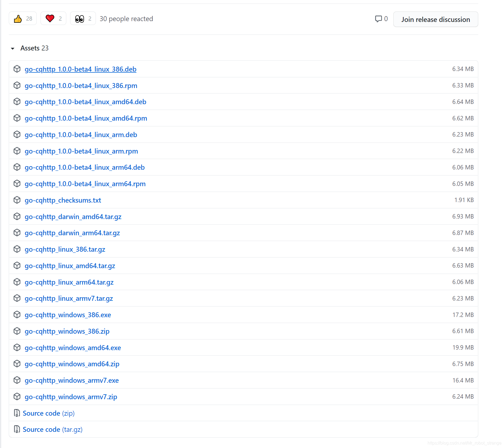Click package icon beside linux_amd64.deb
This screenshot has height=448, width=504.
[17, 101]
